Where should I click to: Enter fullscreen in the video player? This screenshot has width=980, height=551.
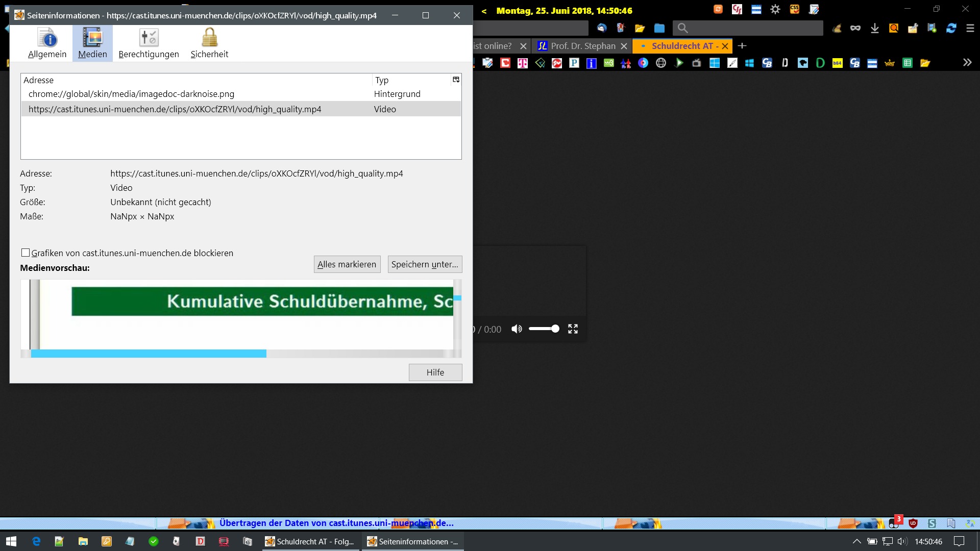[573, 329]
